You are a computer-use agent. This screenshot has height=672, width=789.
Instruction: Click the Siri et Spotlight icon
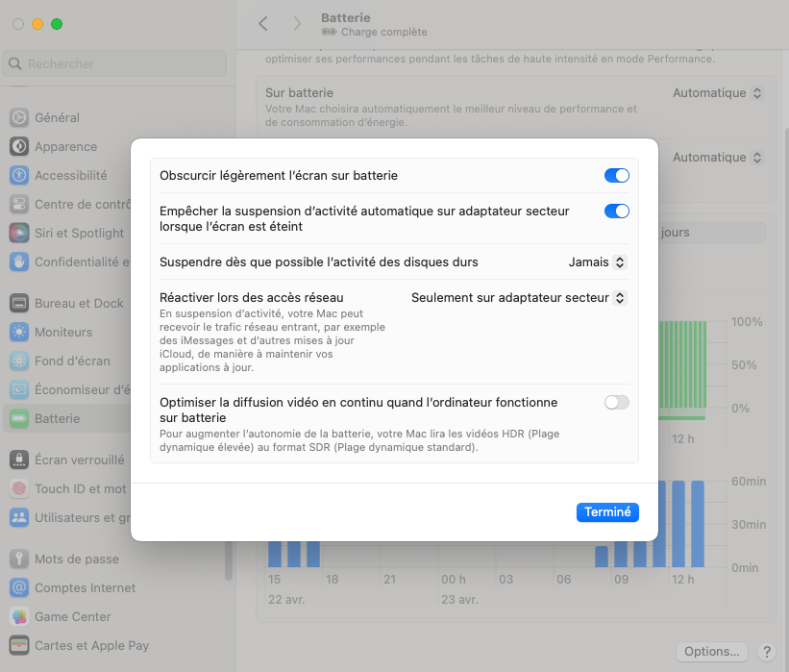[x=19, y=233]
